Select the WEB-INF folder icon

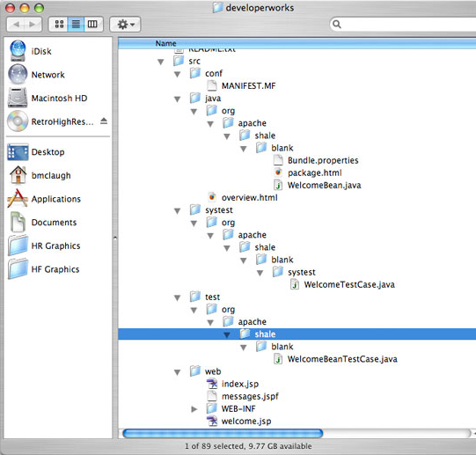[x=212, y=408]
